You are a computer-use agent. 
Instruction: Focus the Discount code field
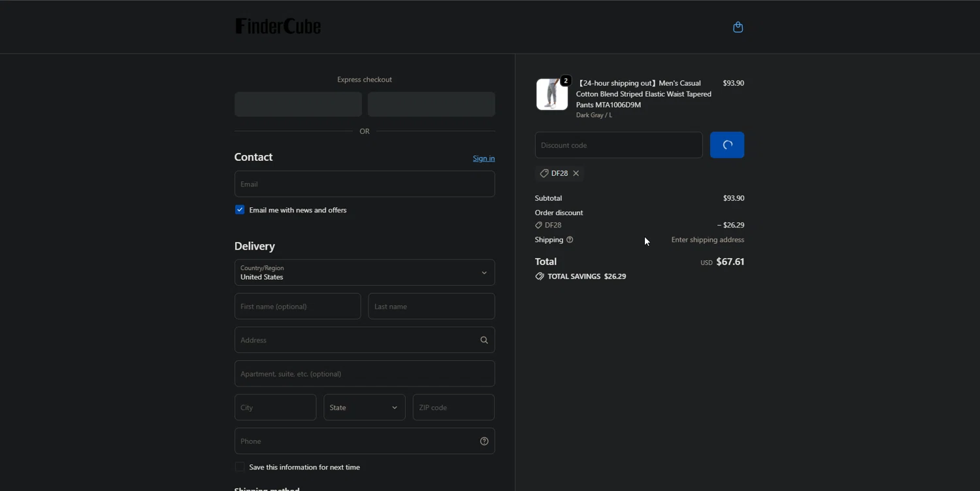619,145
